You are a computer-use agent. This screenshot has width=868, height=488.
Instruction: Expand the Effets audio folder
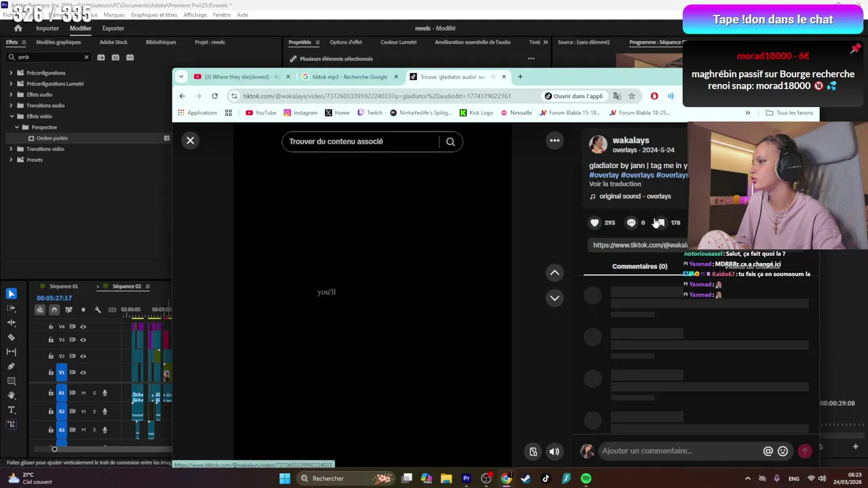[11, 94]
